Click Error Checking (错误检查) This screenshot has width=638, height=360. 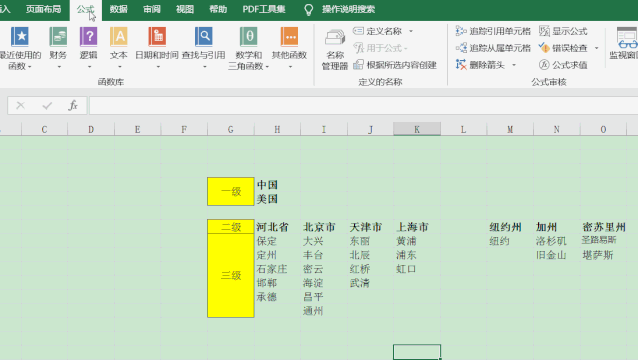point(563,48)
